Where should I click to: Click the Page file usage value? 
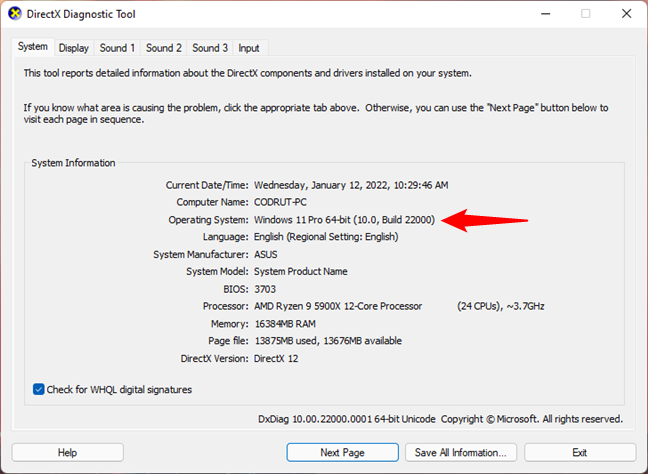(328, 341)
